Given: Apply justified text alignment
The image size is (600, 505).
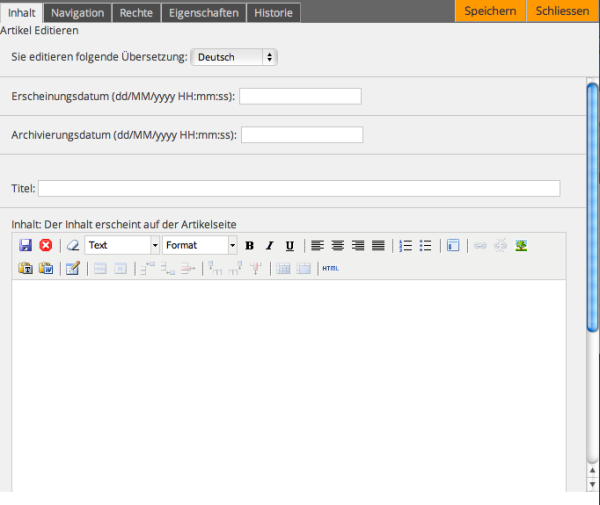Looking at the screenshot, I should click(378, 245).
